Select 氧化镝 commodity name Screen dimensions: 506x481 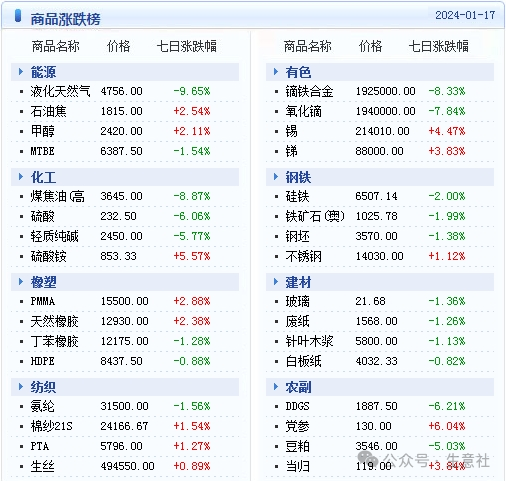click(303, 111)
